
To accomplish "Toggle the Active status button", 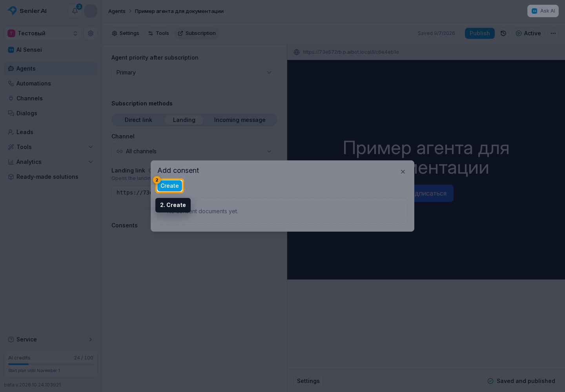I will (528, 33).
